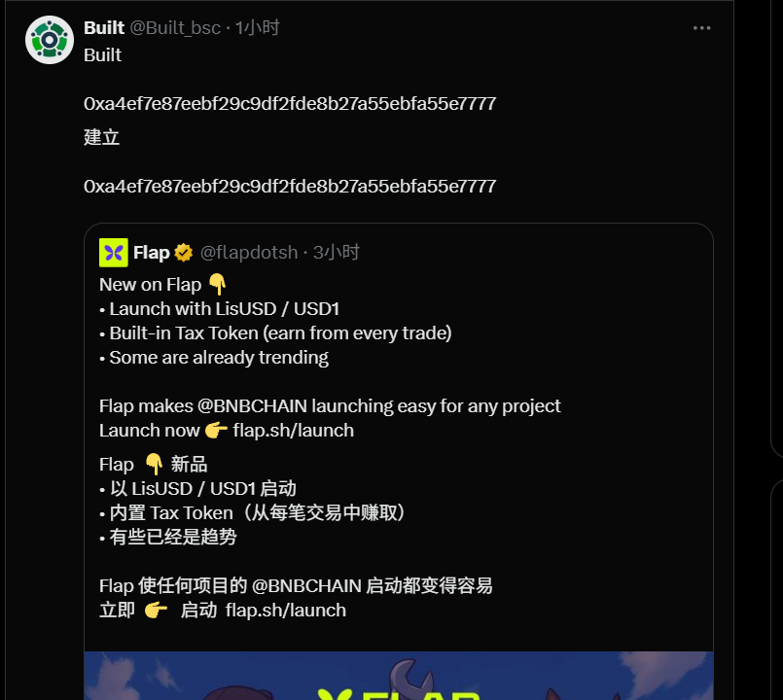Image resolution: width=783 pixels, height=700 pixels.
Task: Open the tweet's 1小时 timestamp
Action: tap(257, 28)
